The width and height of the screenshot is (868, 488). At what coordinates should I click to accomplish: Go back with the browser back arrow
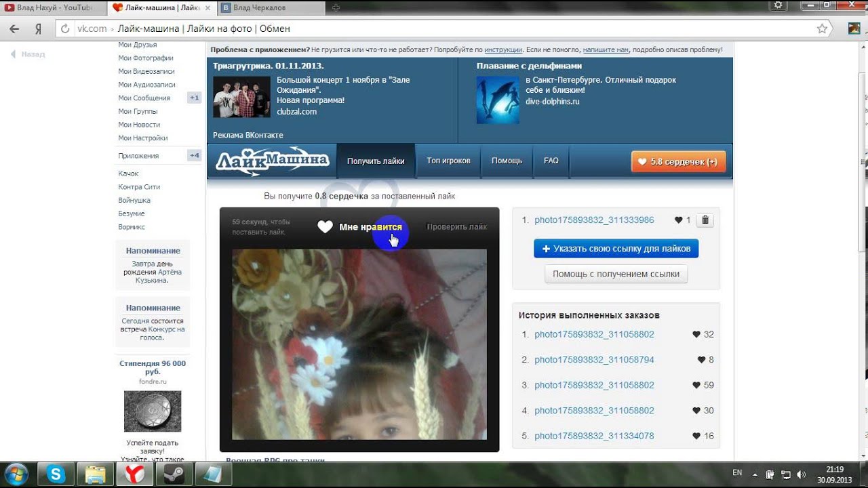[14, 29]
